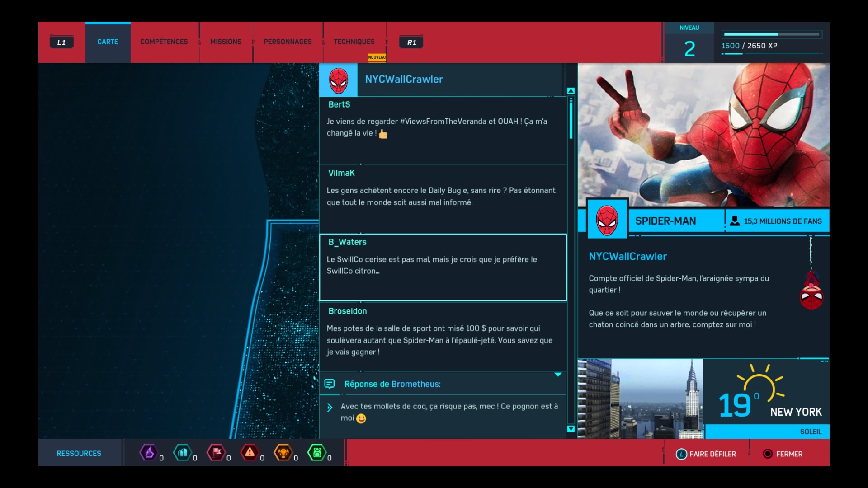Click the NYCWallCrawler profile handle
The image size is (868, 488).
tap(627, 257)
